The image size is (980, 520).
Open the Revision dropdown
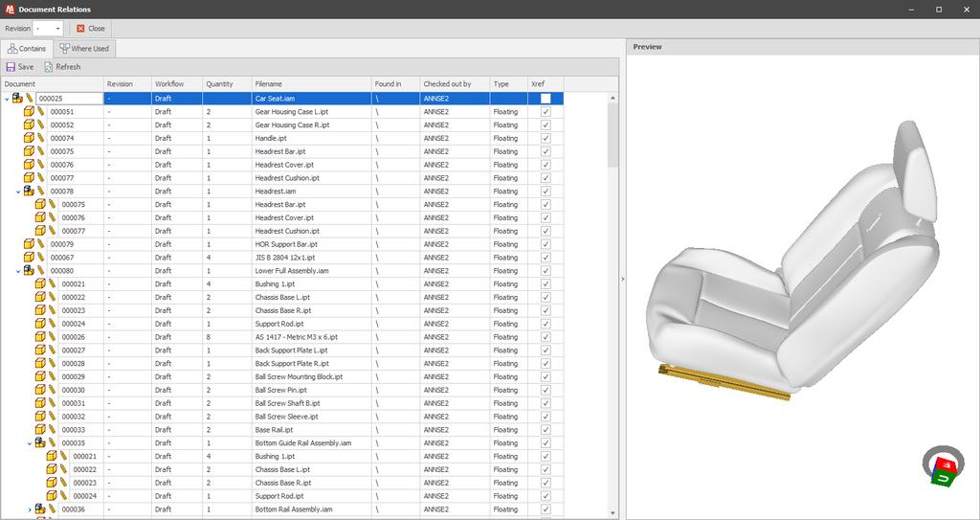tap(57, 29)
